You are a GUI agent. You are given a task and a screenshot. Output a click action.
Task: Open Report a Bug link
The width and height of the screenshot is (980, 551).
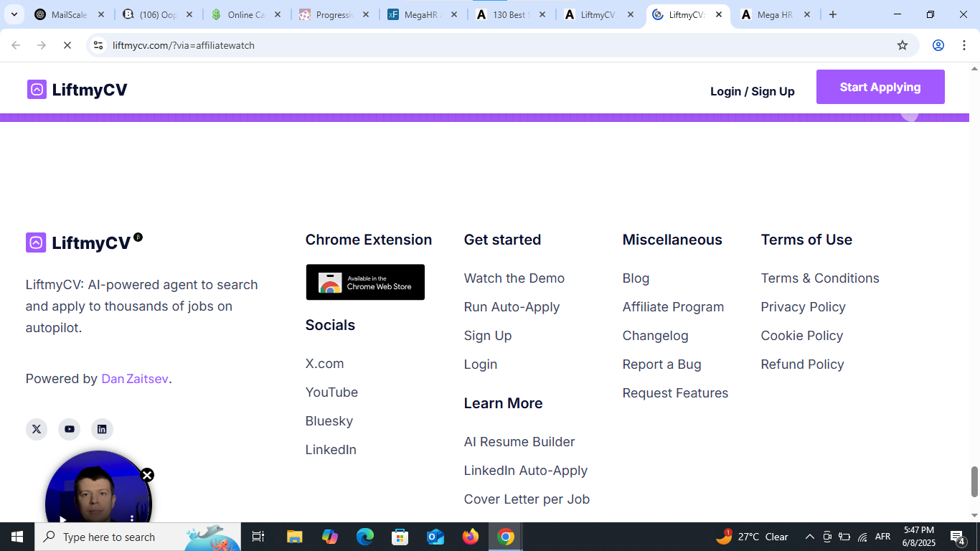pyautogui.click(x=661, y=364)
